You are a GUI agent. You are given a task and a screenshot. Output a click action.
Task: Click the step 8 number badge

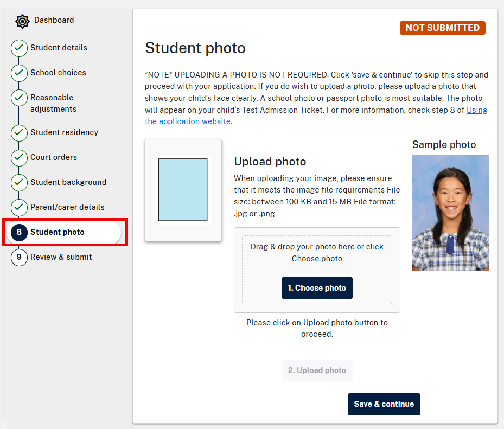19,232
